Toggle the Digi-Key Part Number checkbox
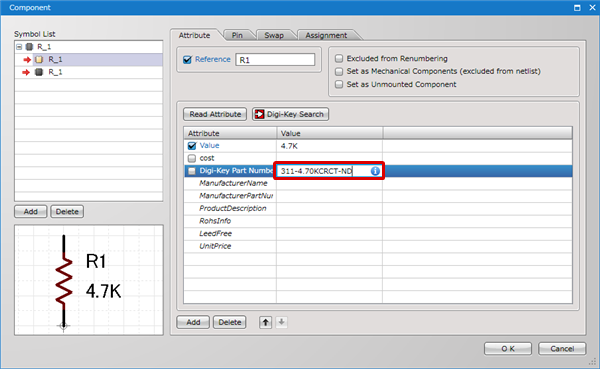Screen dimensions: 600x369 tap(192, 171)
